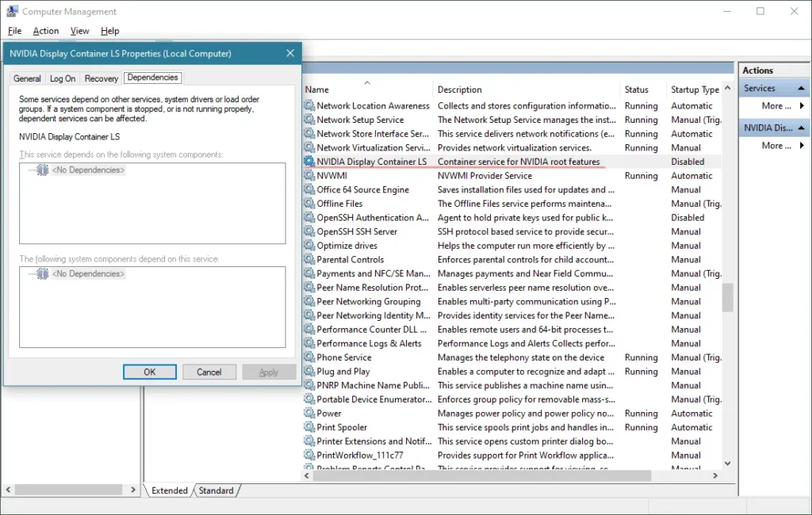
Task: Click gear icon beside Power service
Action: click(309, 413)
